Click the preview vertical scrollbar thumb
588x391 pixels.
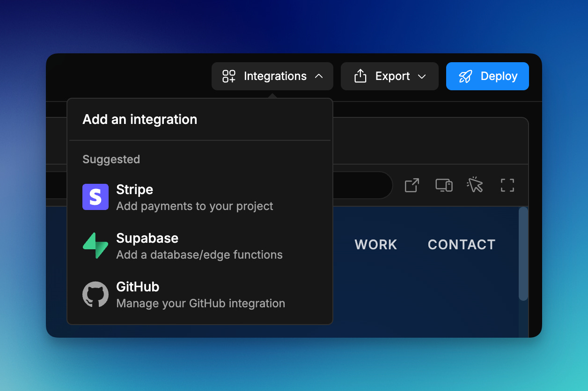pos(523,254)
